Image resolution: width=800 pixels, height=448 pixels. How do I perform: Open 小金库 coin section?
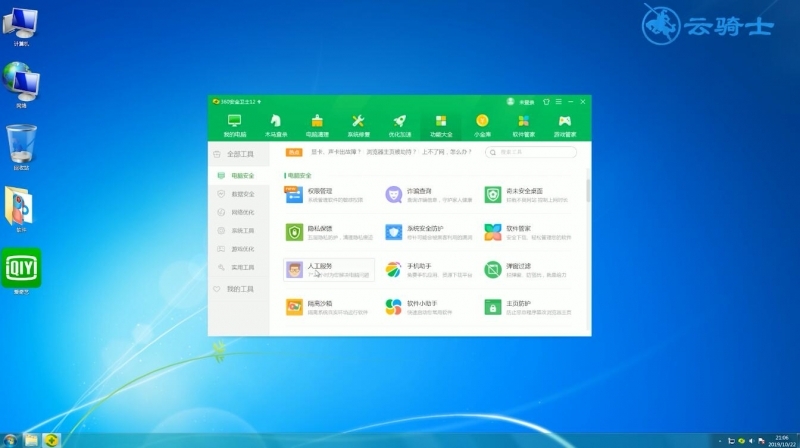[x=482, y=126]
